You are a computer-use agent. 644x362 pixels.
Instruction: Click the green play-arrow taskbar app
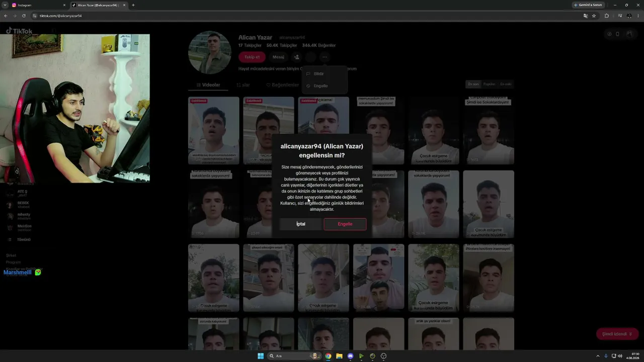tap(361, 356)
